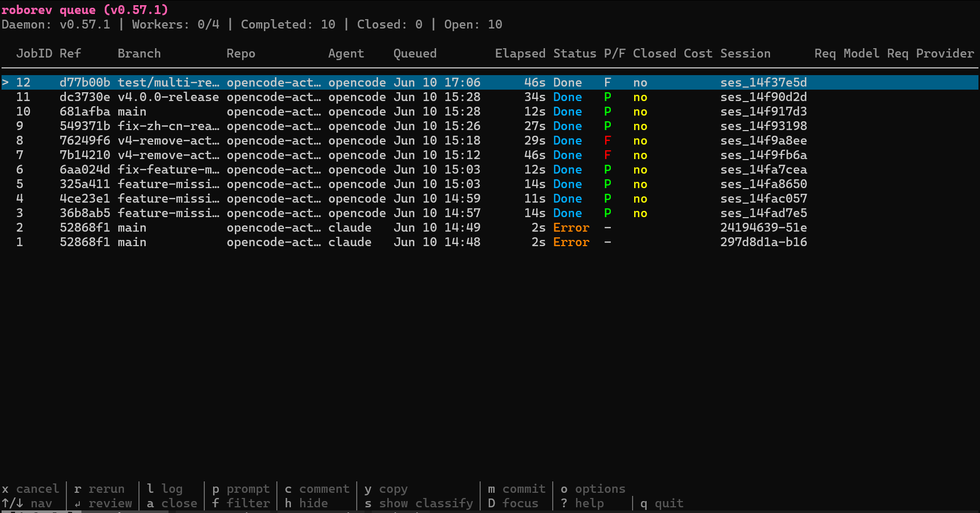Click the 's show classify' hint

click(x=419, y=503)
